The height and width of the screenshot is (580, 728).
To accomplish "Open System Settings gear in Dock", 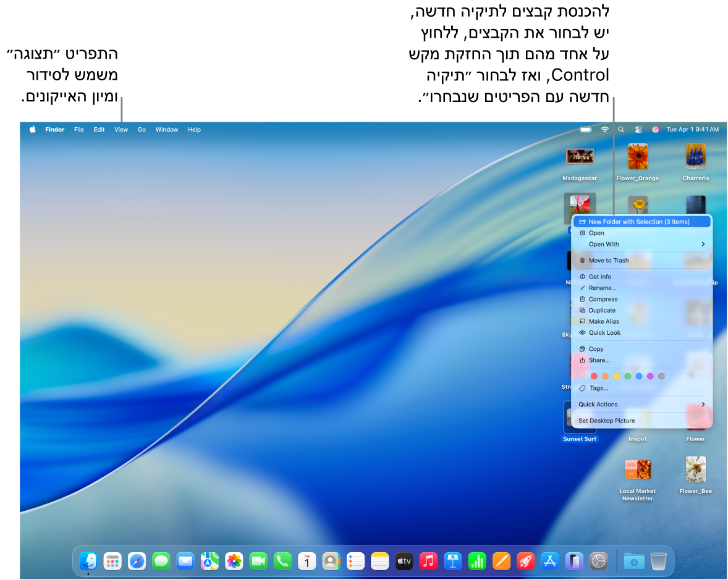I will coord(598,561).
